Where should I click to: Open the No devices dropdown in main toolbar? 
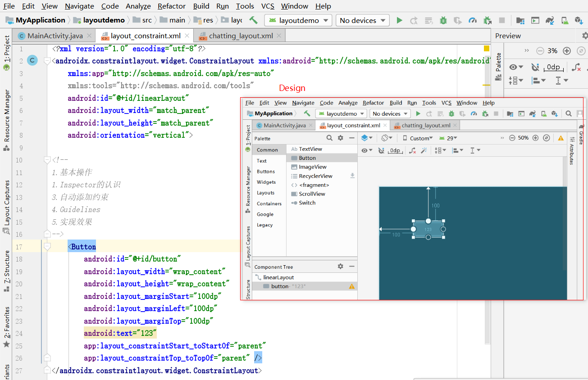[x=363, y=20]
